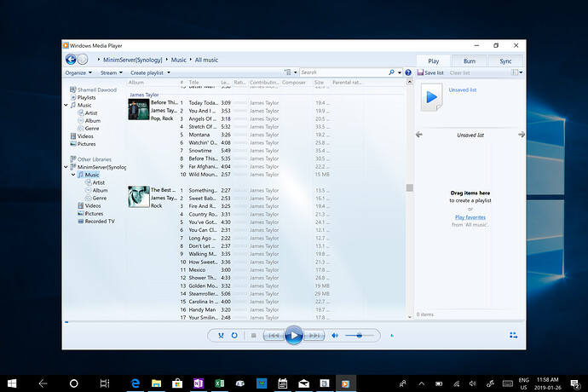The width and height of the screenshot is (588, 392).
Task: Collapse the MinimServer Music node
Action: point(73,175)
